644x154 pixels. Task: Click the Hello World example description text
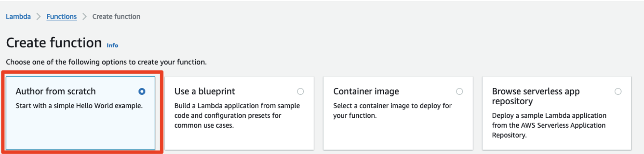click(79, 106)
